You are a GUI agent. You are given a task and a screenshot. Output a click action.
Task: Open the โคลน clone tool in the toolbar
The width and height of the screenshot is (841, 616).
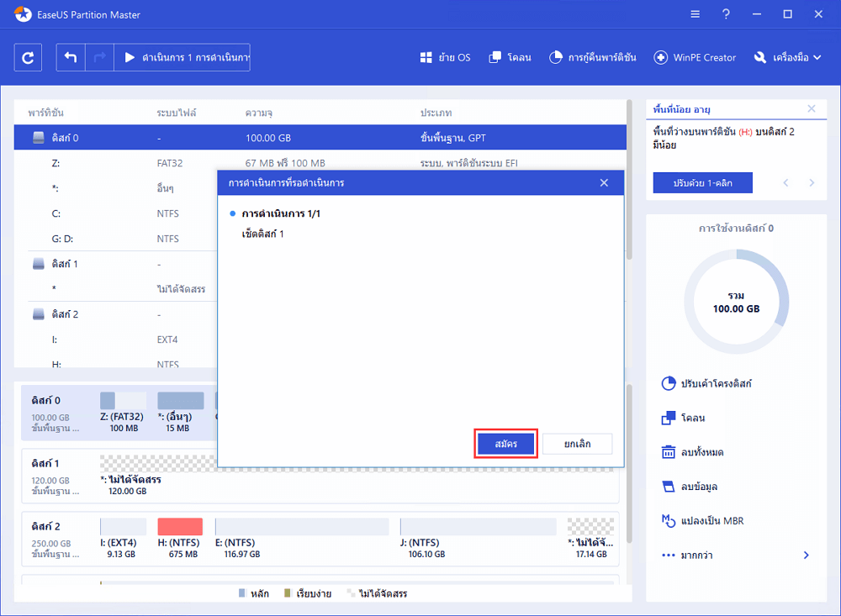click(x=510, y=57)
